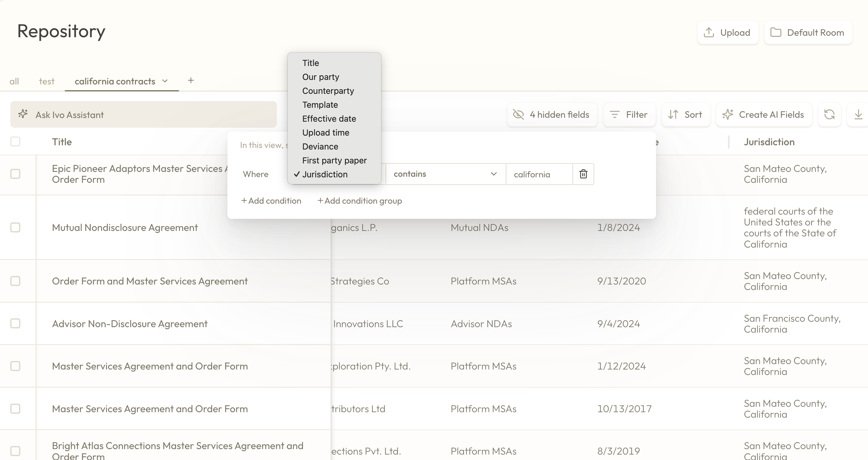This screenshot has height=460, width=868.
Task: Click Add condition
Action: tap(271, 201)
